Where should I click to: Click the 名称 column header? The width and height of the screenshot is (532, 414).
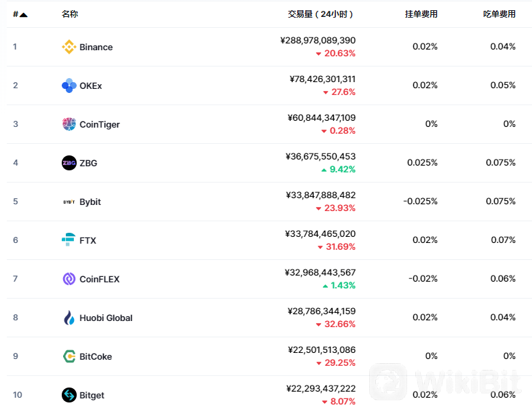(70, 14)
